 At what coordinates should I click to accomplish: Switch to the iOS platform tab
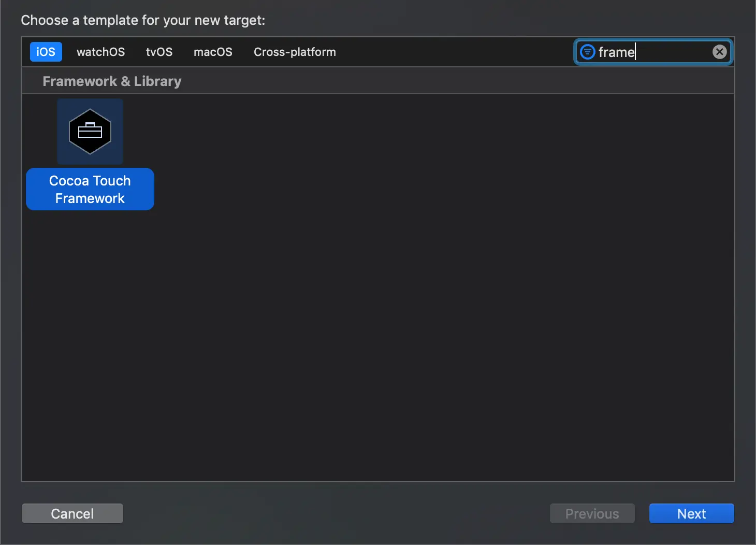click(46, 52)
